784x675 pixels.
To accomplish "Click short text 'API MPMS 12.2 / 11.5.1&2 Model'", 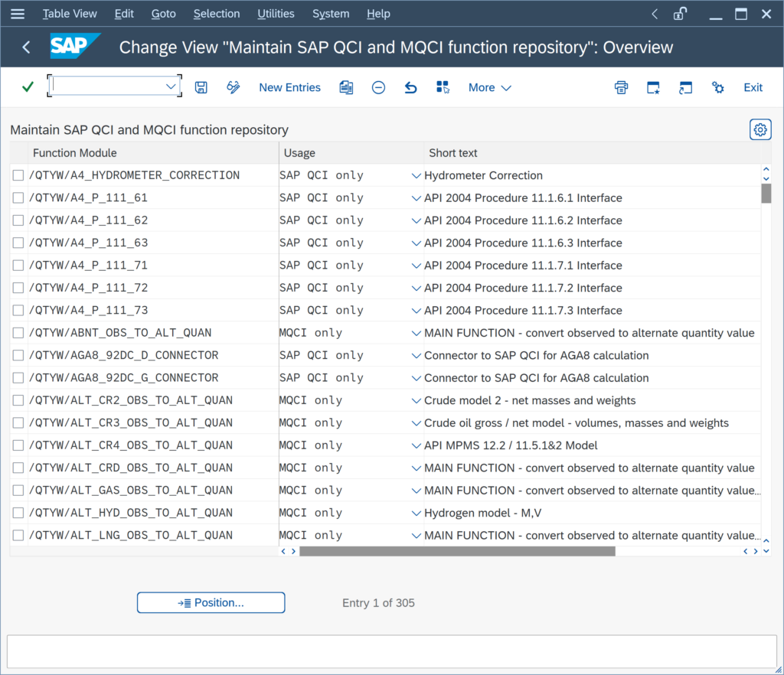I will click(x=511, y=445).
